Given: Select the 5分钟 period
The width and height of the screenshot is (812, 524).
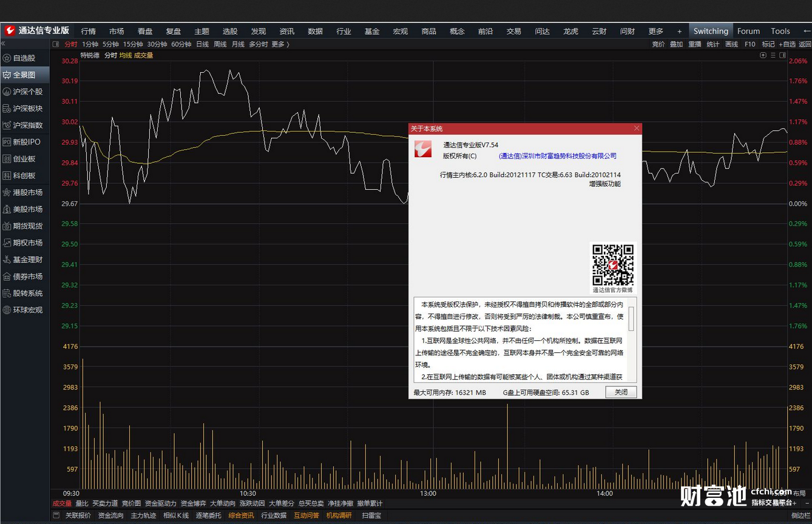Looking at the screenshot, I should coord(110,44).
